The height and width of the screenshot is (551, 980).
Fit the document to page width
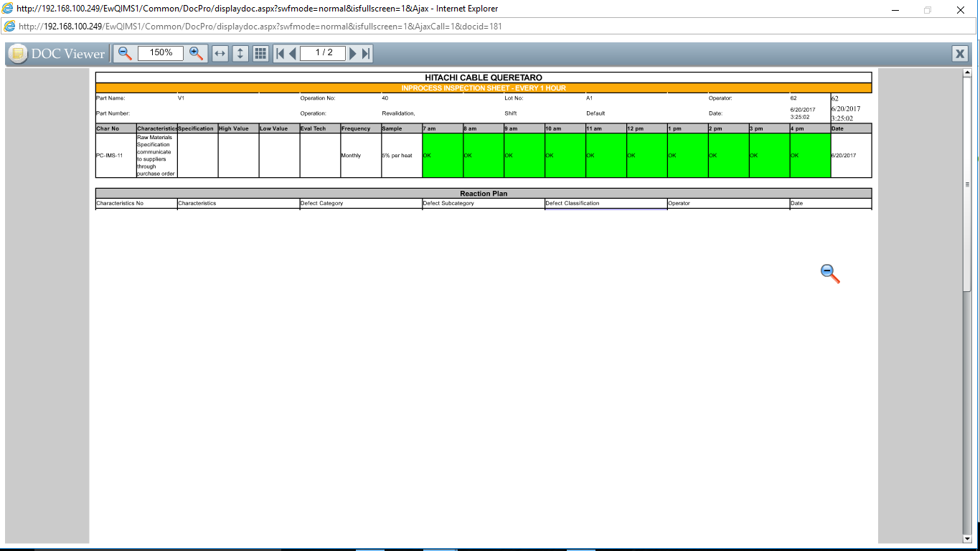tap(220, 53)
